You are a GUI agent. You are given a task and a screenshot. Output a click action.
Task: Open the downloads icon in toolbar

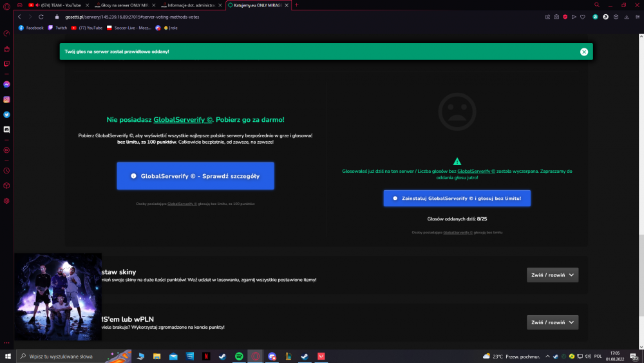(627, 17)
